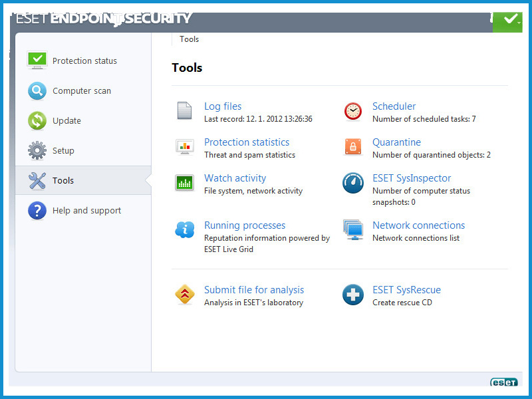532x399 pixels.
Task: Click the Tools breadcrumb label
Action: click(x=189, y=39)
